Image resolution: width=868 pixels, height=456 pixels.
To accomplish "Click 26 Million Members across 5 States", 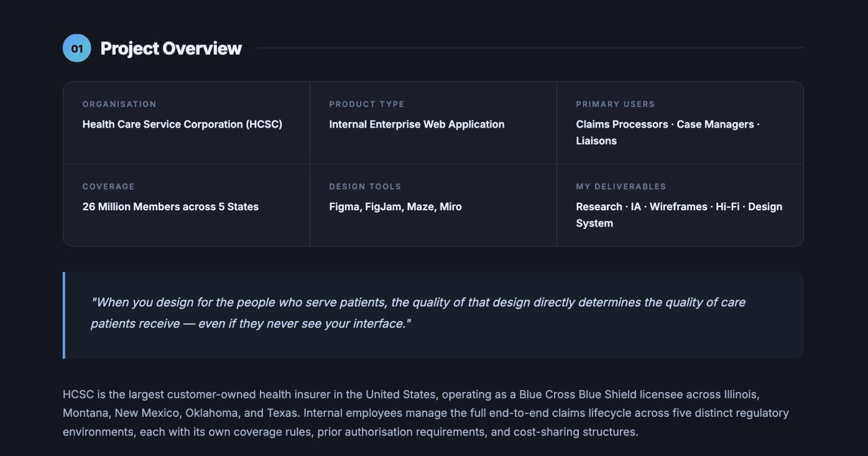I will (170, 207).
